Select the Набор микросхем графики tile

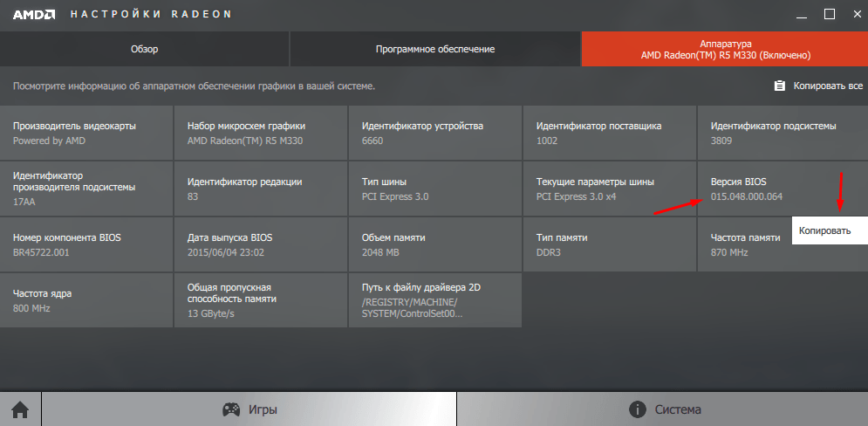[261, 133]
